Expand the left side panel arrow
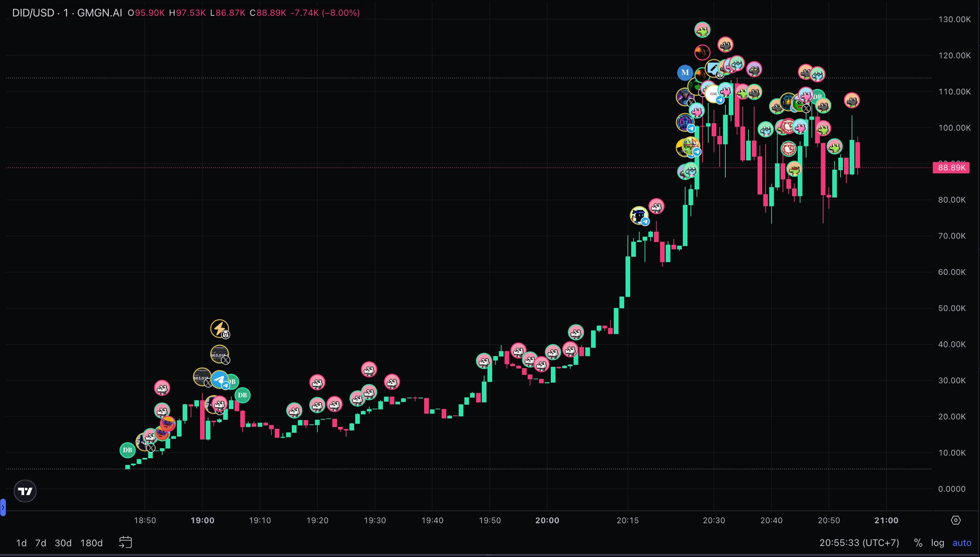Viewport: 980px width, 557px height. pos(3,507)
